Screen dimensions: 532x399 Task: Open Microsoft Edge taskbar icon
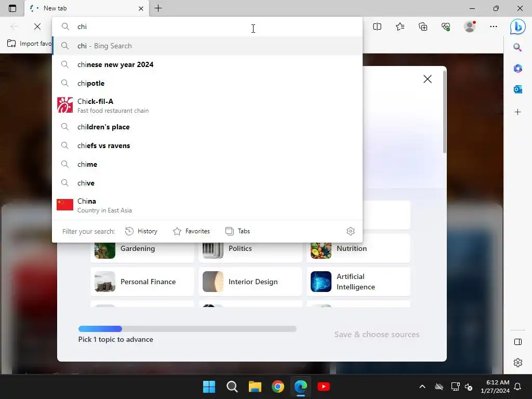301,387
